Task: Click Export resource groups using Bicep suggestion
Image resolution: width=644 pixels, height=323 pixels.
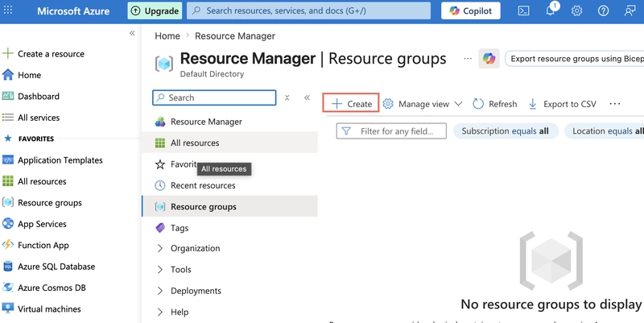Action: click(x=575, y=59)
